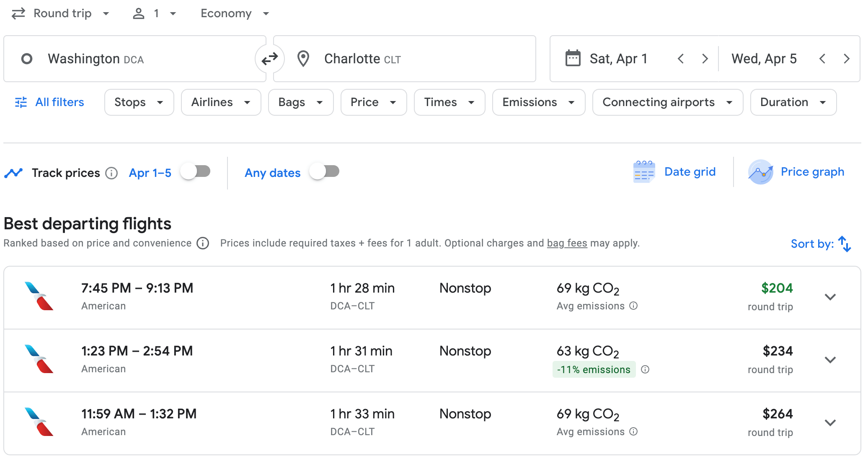Click the info icon beside Track prices
This screenshot has height=467, width=868.
111,173
